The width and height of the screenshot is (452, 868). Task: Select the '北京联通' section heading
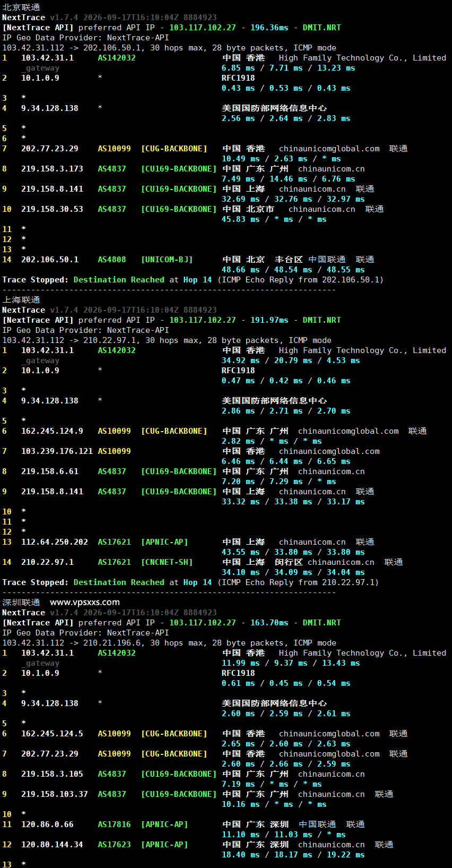[x=21, y=7]
